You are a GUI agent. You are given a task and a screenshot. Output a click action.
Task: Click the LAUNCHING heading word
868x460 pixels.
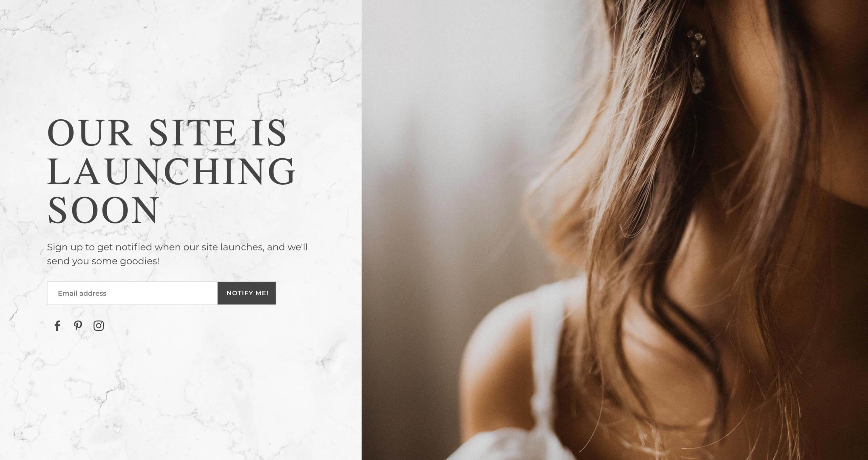(x=171, y=171)
